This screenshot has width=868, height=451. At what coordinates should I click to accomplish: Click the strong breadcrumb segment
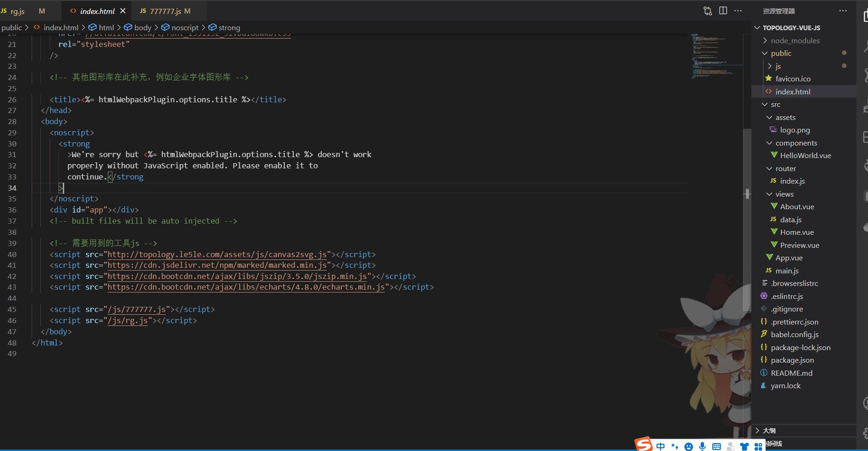229,28
